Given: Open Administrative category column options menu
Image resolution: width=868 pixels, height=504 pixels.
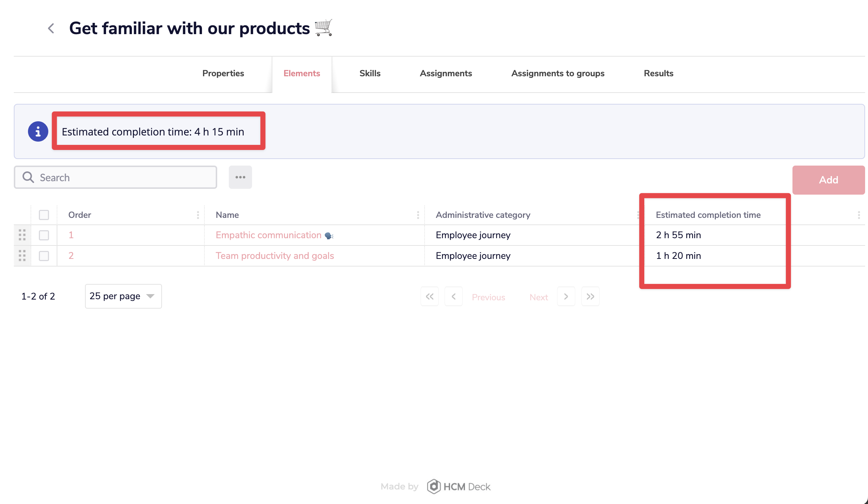Looking at the screenshot, I should (638, 215).
